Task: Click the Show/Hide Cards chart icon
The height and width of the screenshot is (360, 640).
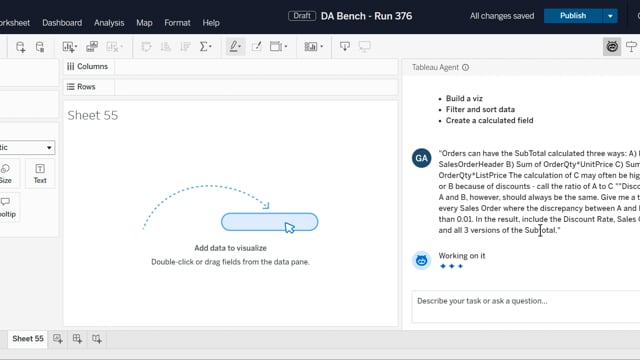Action: (311, 47)
